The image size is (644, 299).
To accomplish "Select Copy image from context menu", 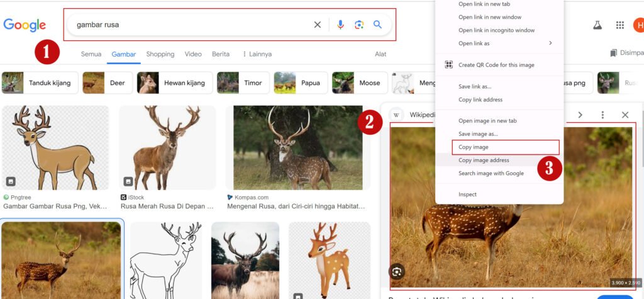I will (474, 147).
